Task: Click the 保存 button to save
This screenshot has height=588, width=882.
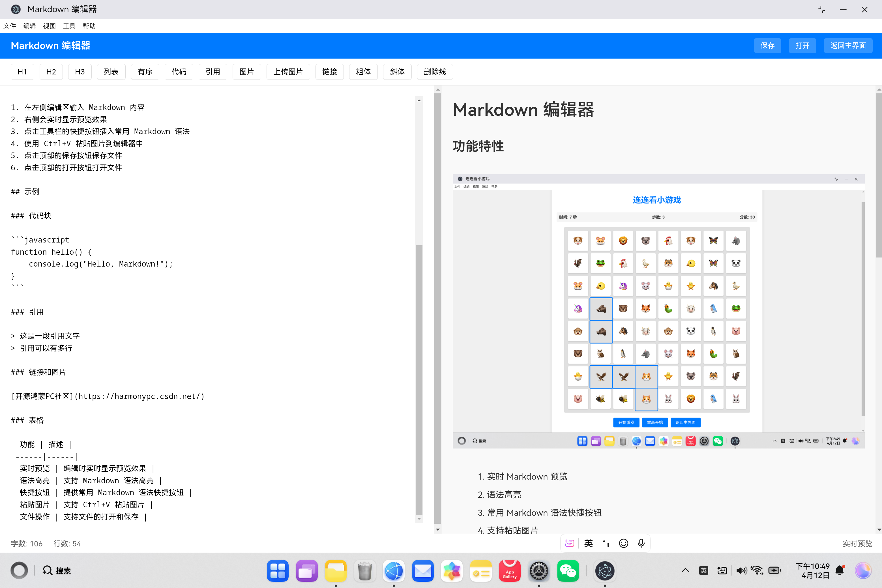Action: [767, 45]
